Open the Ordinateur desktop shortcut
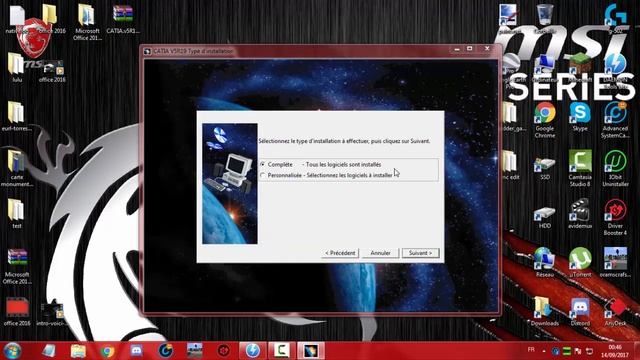The width and height of the screenshot is (640, 360). pos(545,68)
